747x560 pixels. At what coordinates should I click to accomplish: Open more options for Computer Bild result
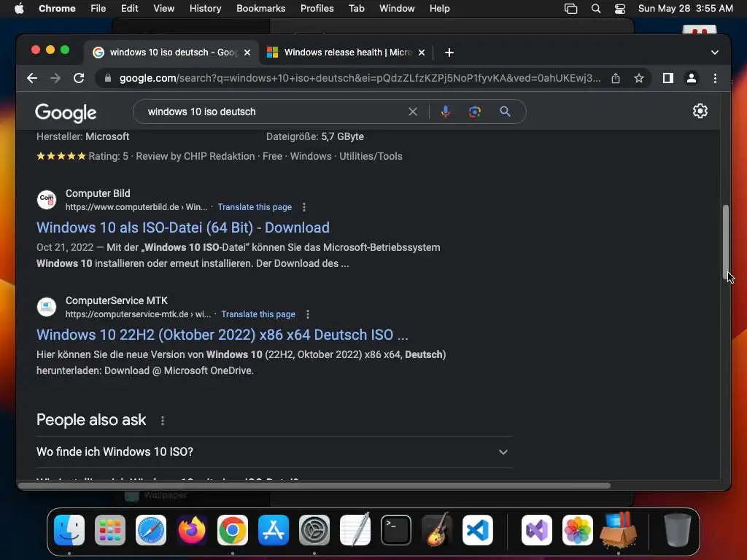[304, 207]
